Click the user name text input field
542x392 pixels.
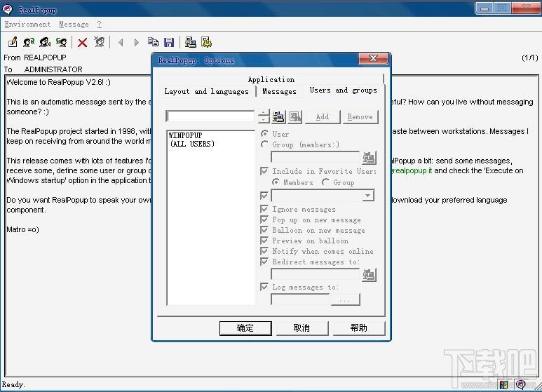210,116
